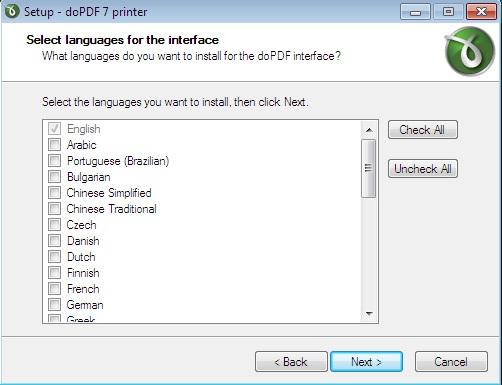Screen dimensions: 502x385
Task: Select the French language checkbox
Action: pyautogui.click(x=54, y=289)
